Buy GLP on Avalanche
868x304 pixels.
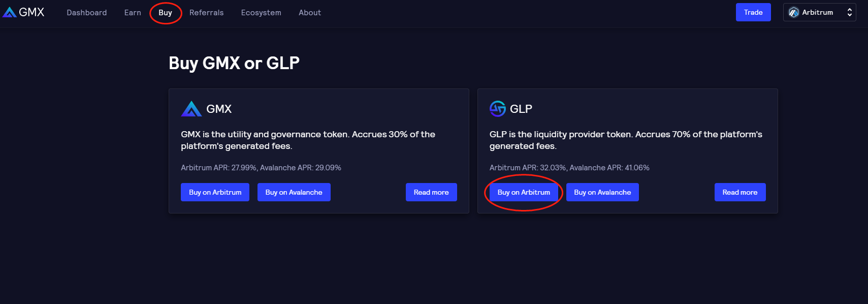[602, 192]
